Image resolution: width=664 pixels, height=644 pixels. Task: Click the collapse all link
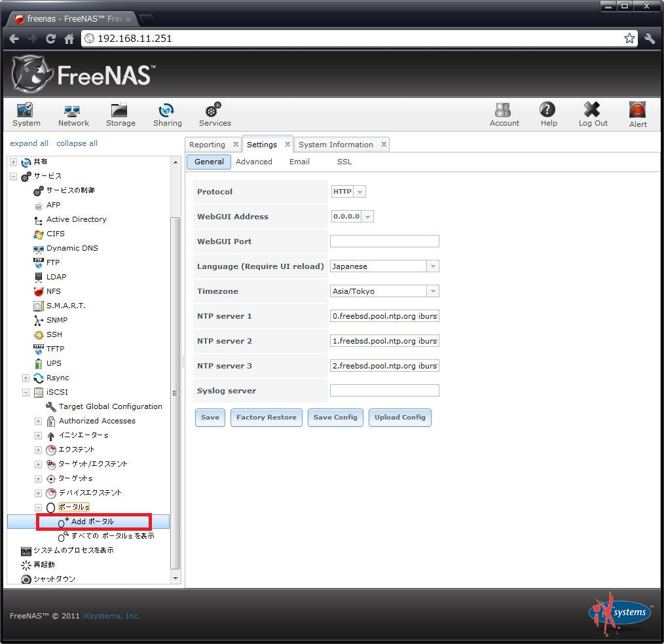[x=77, y=143]
